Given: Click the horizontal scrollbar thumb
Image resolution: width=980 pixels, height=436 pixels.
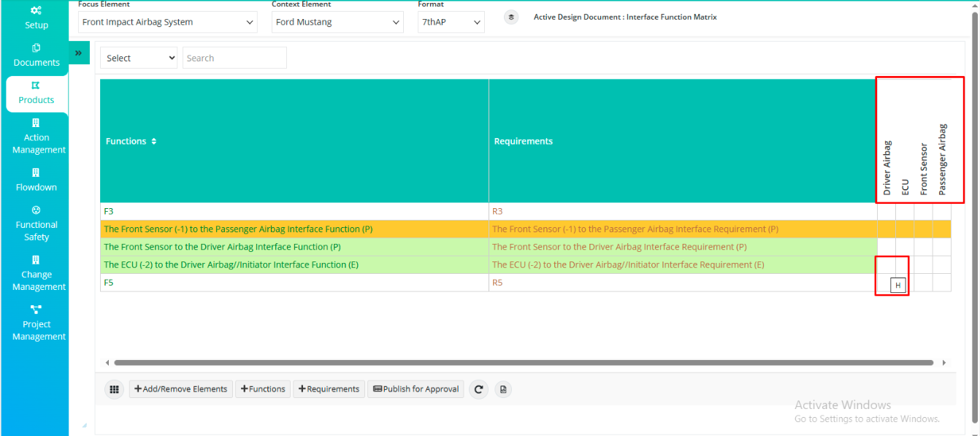Looking at the screenshot, I should point(524,362).
